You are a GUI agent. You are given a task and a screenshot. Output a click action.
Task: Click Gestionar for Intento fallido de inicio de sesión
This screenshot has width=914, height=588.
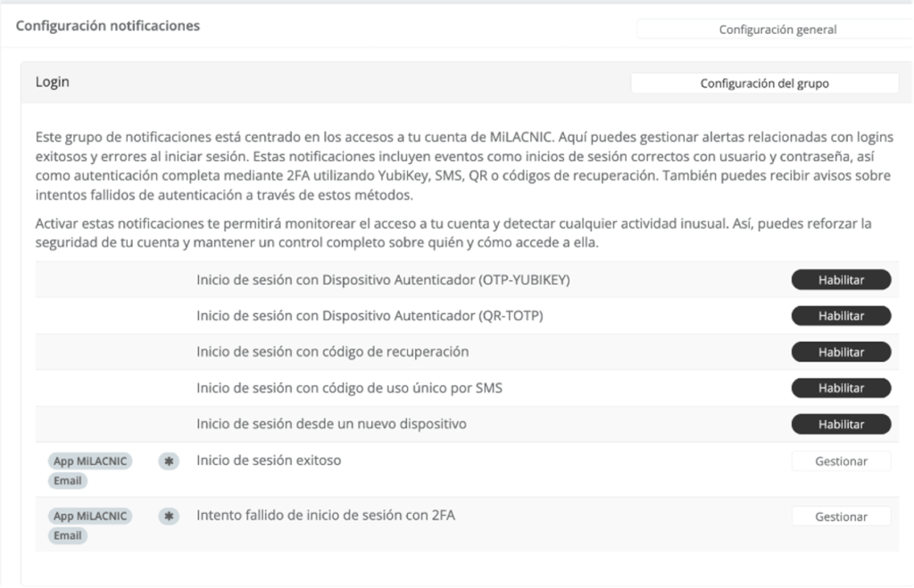[840, 516]
